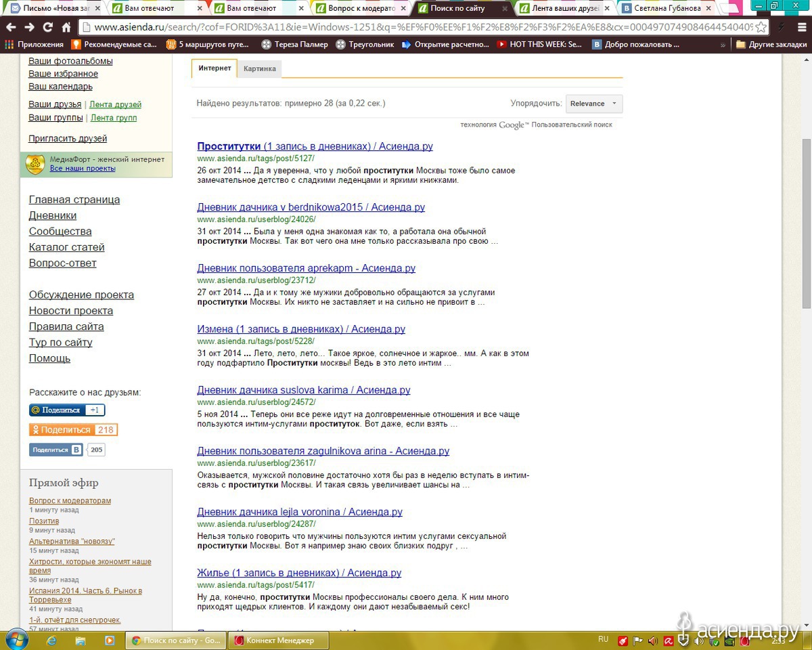Open Измена (1 запись в дневниках) result
The image size is (812, 650).
point(301,329)
